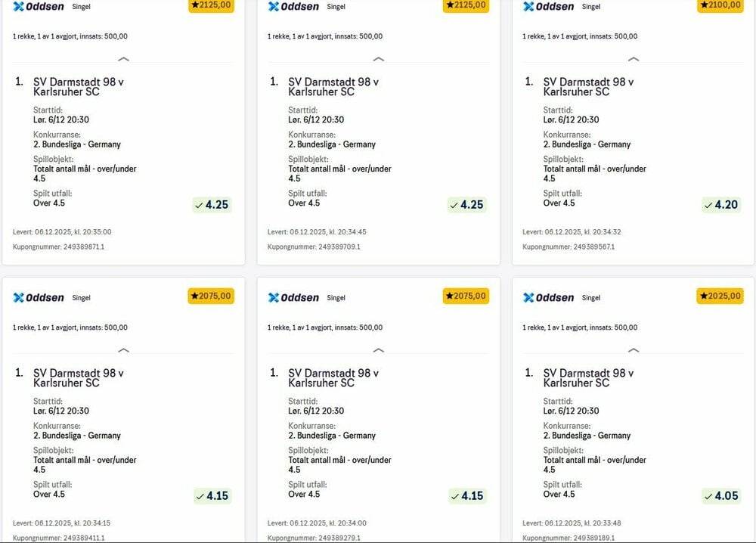Click the Oddsen logo on the 2100,00 coupon
Viewport: 756px width, 543px height.
click(x=549, y=7)
